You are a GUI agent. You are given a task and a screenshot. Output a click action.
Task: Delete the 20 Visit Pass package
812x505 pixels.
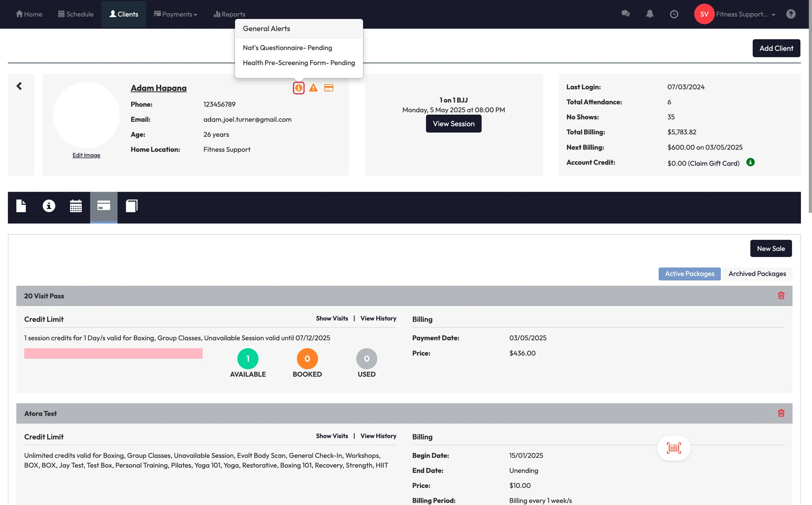[x=781, y=296]
